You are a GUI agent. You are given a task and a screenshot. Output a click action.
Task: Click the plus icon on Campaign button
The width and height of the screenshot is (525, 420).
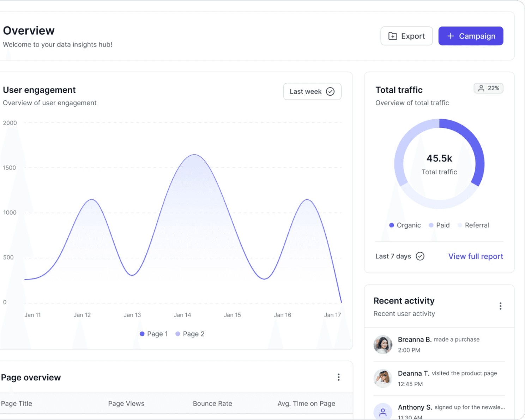click(451, 36)
